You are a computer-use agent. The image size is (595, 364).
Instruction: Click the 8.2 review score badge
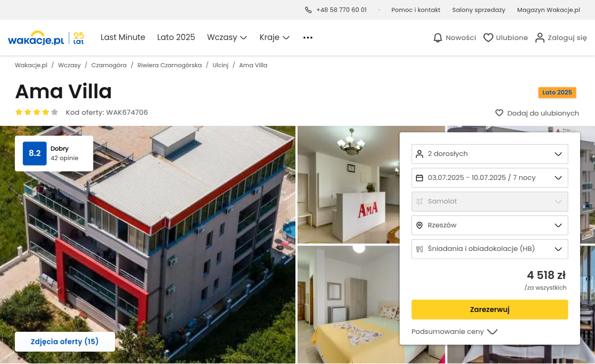35,154
